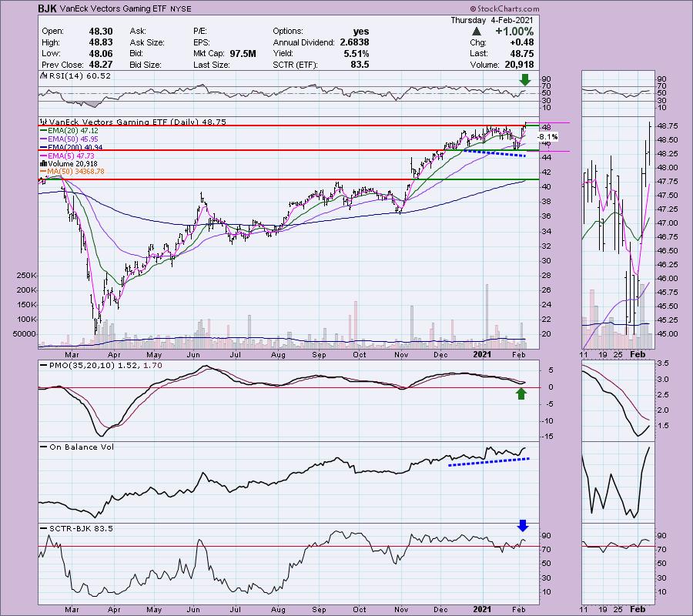Image resolution: width=693 pixels, height=616 pixels.
Task: Open the StockCharts.com copyright link
Action: pos(504,8)
